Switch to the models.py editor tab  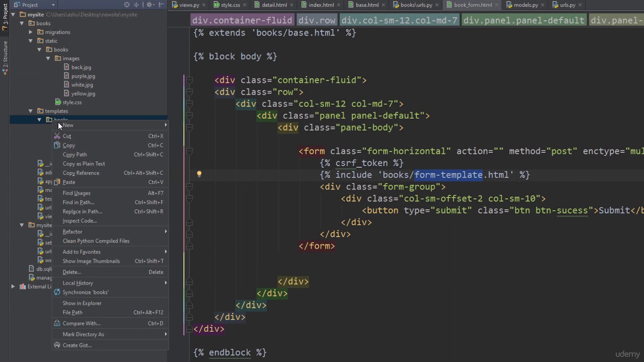[x=526, y=5]
